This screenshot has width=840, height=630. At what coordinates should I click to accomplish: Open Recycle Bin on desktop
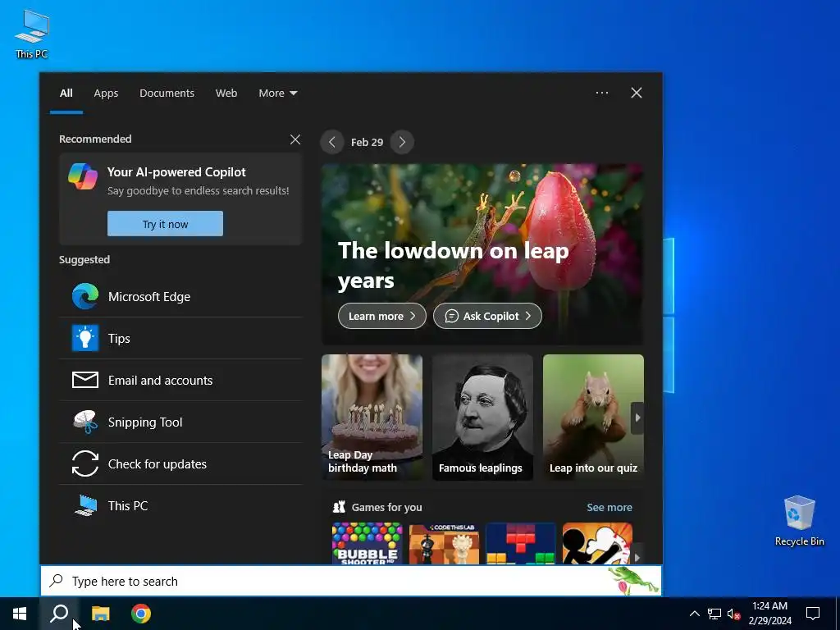[x=799, y=521]
